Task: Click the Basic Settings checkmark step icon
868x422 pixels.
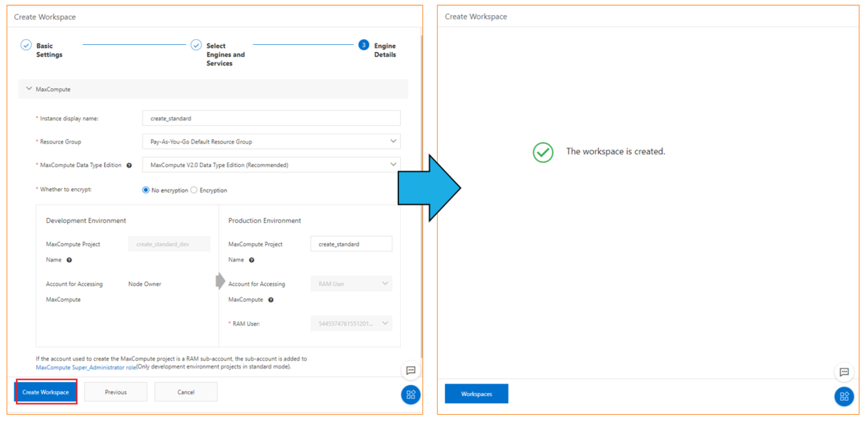Action: [26, 45]
